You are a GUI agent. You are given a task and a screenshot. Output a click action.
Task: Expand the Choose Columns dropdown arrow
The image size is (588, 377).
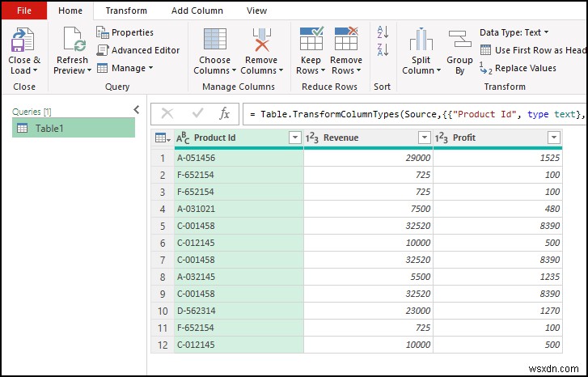234,70
